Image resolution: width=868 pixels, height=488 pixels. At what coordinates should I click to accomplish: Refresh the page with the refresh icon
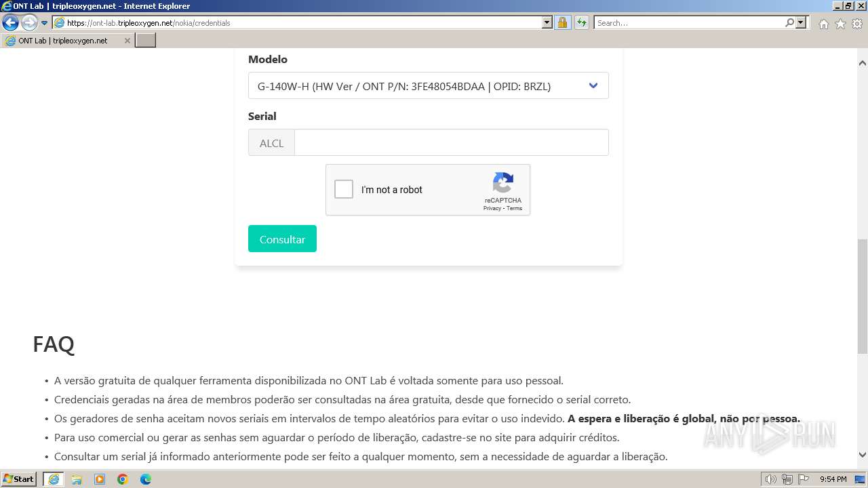(582, 22)
